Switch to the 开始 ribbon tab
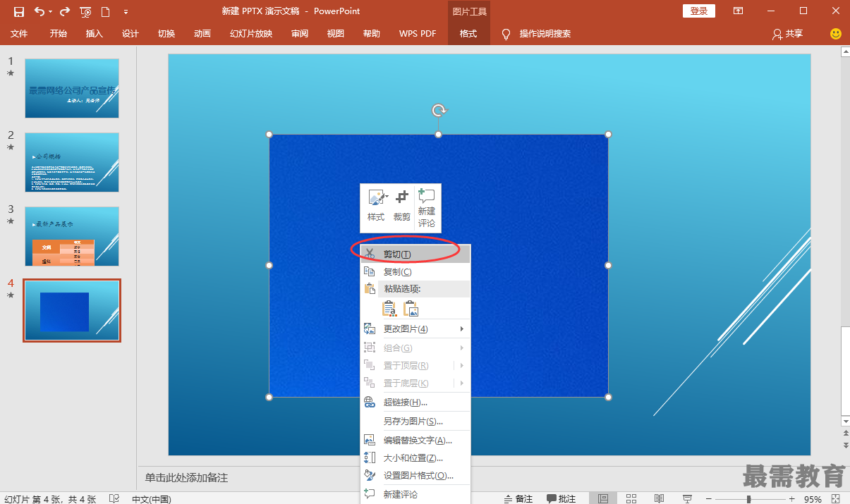 [x=59, y=34]
